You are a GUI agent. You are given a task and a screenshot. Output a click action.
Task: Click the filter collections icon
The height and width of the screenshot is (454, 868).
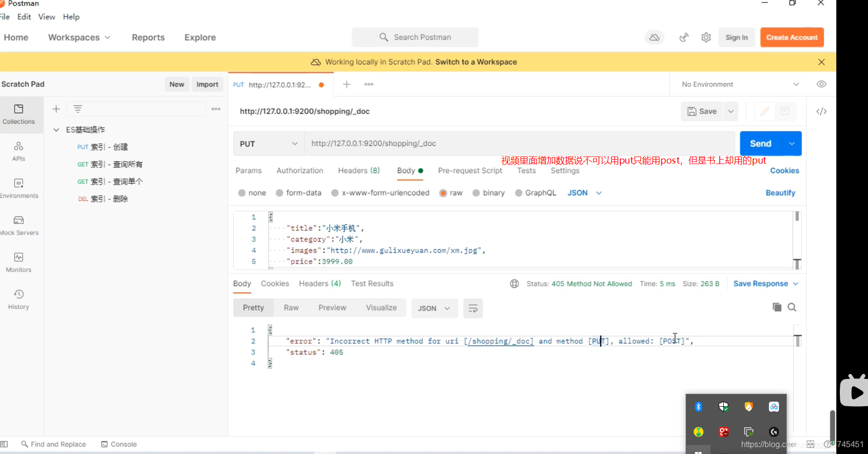click(x=78, y=109)
